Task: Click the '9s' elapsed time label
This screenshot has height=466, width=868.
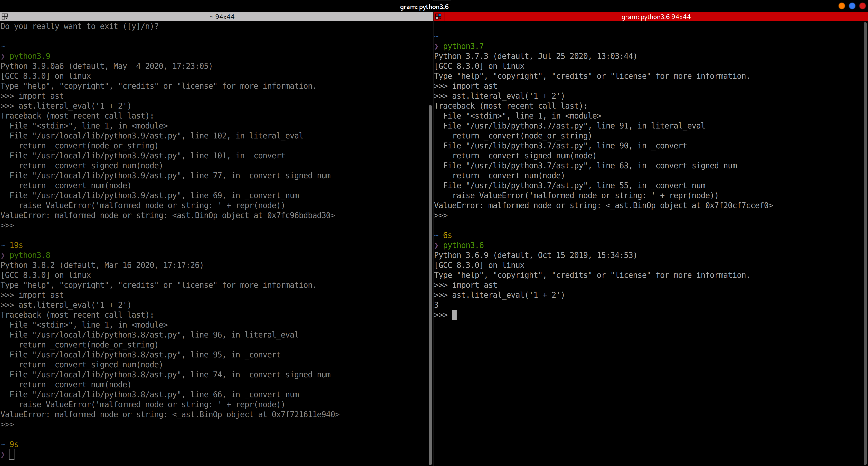Action: click(14, 445)
